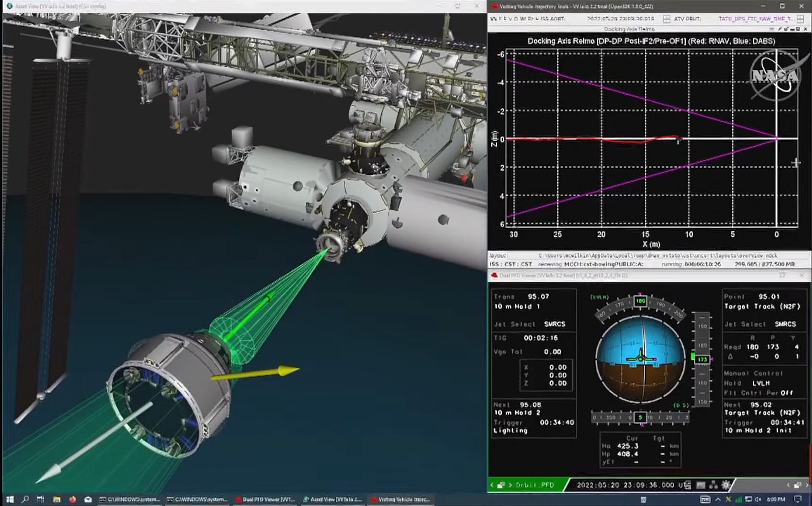Click the network nodes icon in PFD footer
812x506 pixels.
714,485
